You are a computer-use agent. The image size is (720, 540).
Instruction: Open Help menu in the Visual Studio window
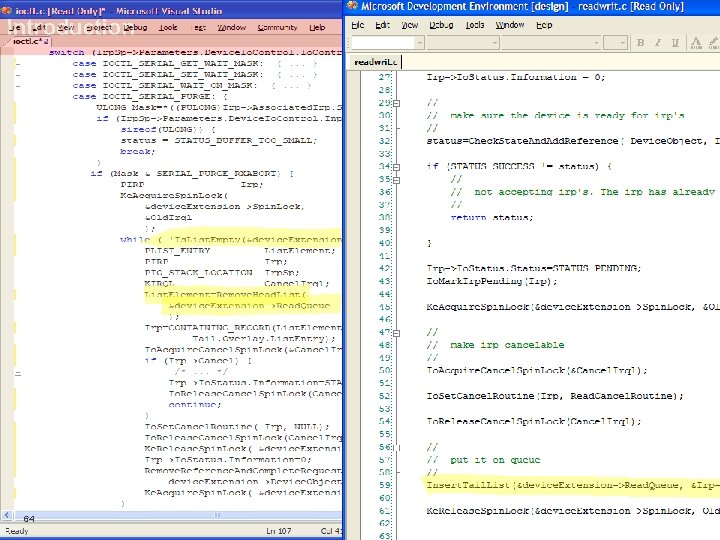tap(317, 28)
